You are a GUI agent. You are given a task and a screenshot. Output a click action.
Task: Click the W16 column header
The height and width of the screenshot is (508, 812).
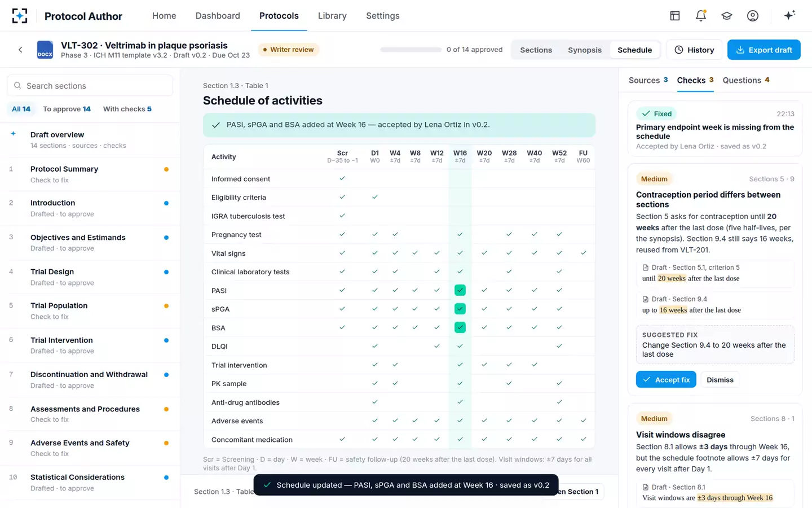[460, 156]
